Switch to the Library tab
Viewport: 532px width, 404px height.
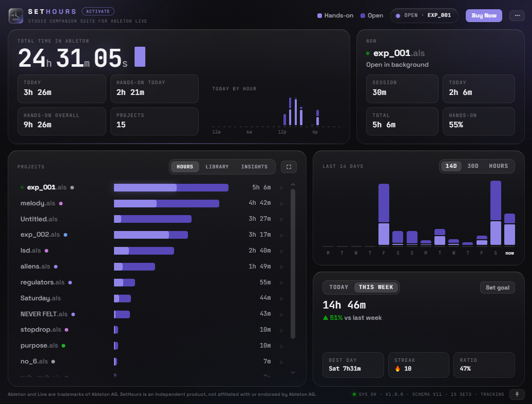217,167
